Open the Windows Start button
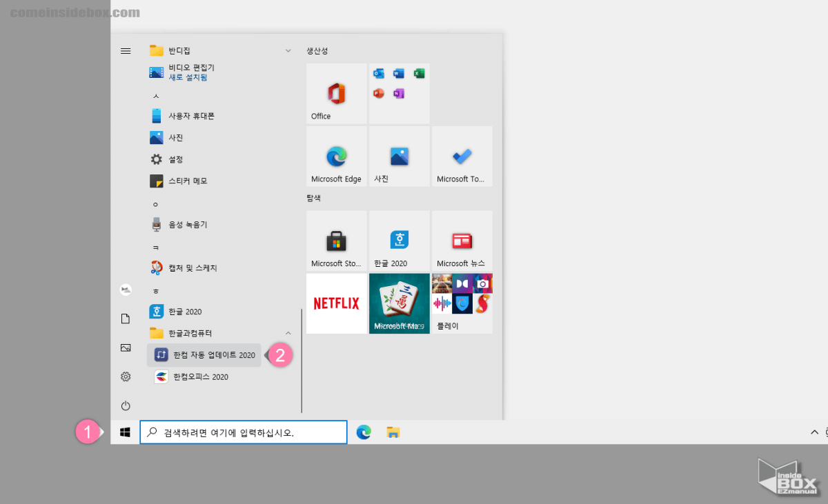The width and height of the screenshot is (828, 504). click(125, 432)
